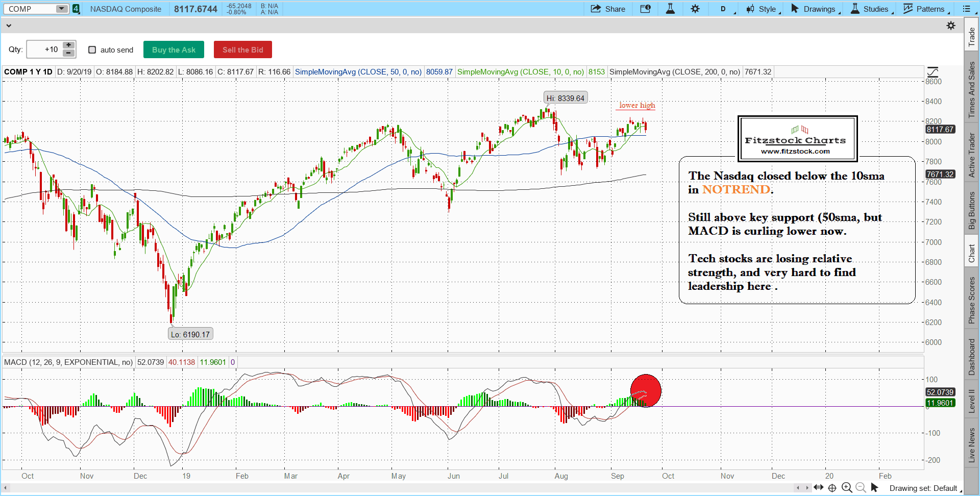Decrease quantity with the minus stepper
Image resolution: width=980 pixels, height=496 pixels.
click(68, 53)
